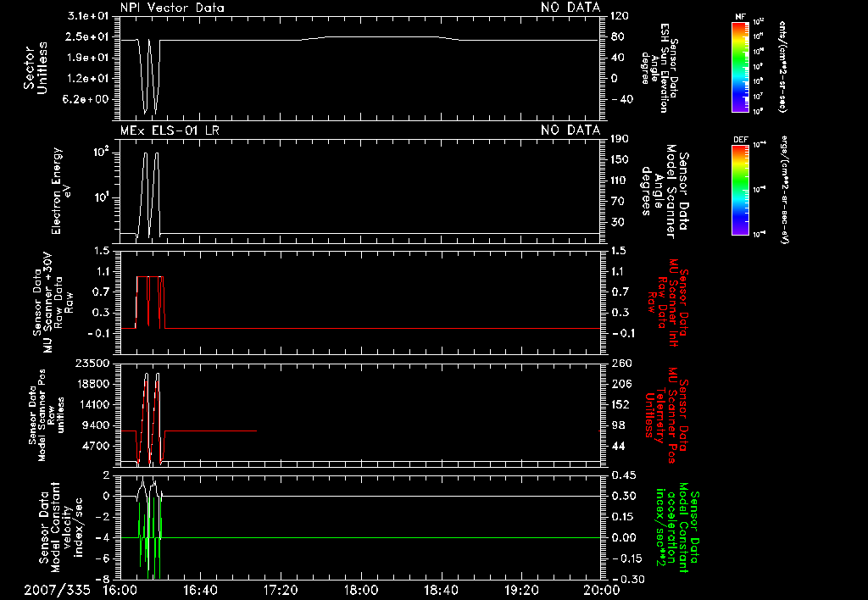Click the 20:00 time tick label
The width and height of the screenshot is (868, 600).
click(602, 590)
